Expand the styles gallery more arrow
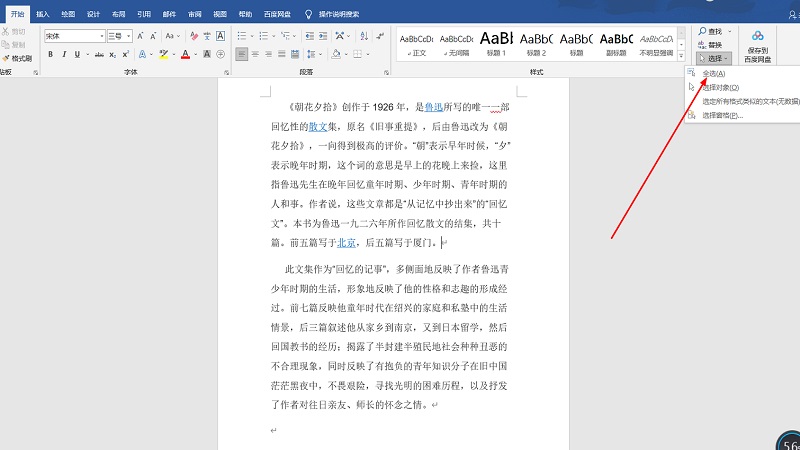The height and width of the screenshot is (450, 800). click(681, 54)
